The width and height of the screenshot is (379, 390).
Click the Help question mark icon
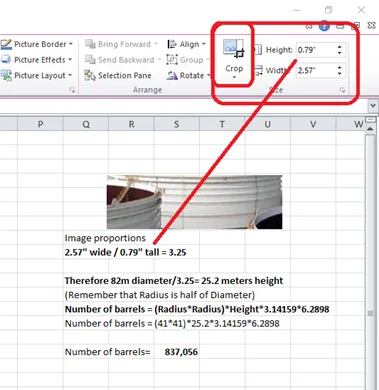click(324, 26)
